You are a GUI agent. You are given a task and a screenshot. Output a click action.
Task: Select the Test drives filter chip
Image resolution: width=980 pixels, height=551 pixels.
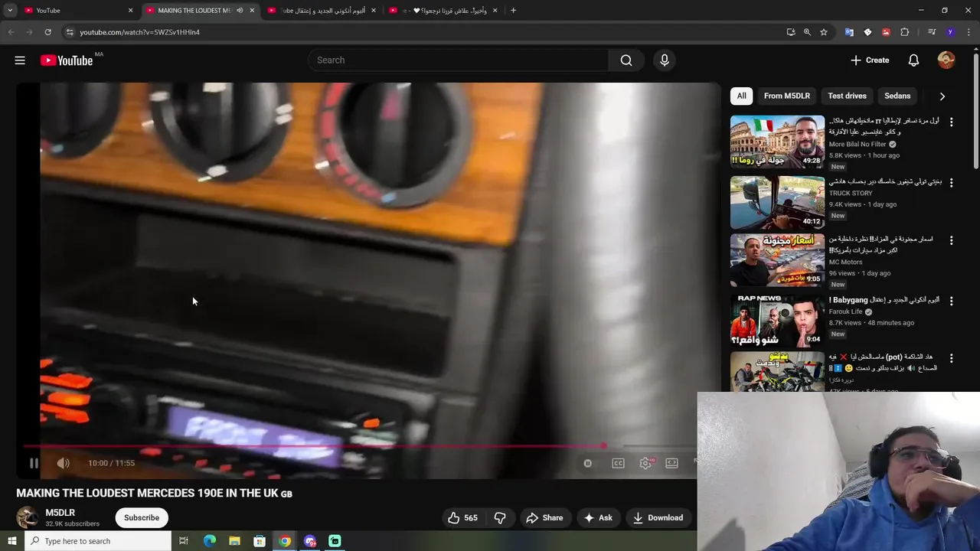coord(847,96)
